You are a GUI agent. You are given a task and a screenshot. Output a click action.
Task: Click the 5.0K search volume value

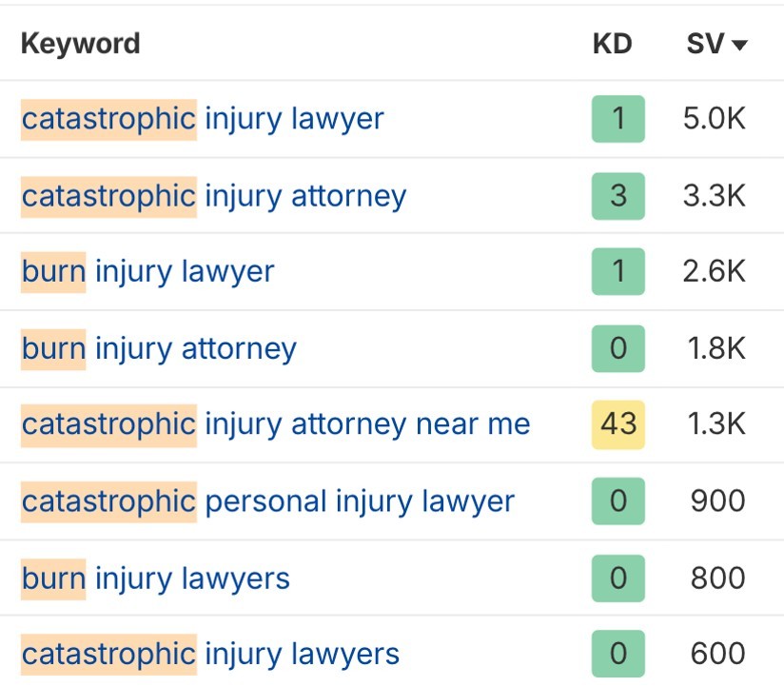pos(715,119)
